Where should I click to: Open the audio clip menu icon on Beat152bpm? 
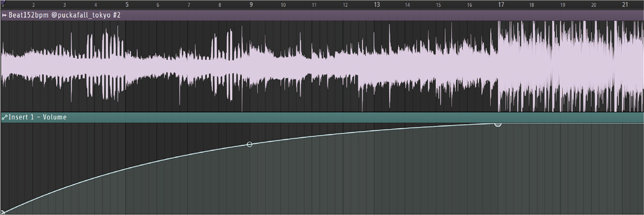[4, 16]
